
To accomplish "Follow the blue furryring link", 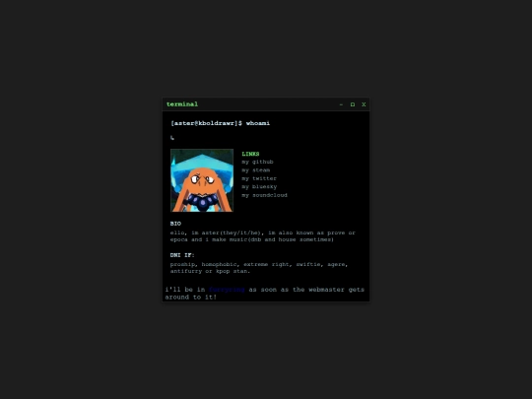I will (227, 290).
